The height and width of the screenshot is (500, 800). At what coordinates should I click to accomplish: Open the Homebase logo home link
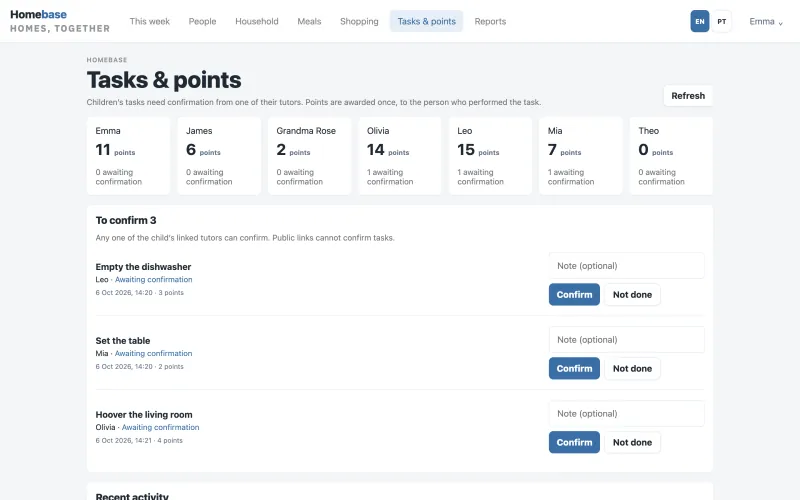[x=60, y=21]
